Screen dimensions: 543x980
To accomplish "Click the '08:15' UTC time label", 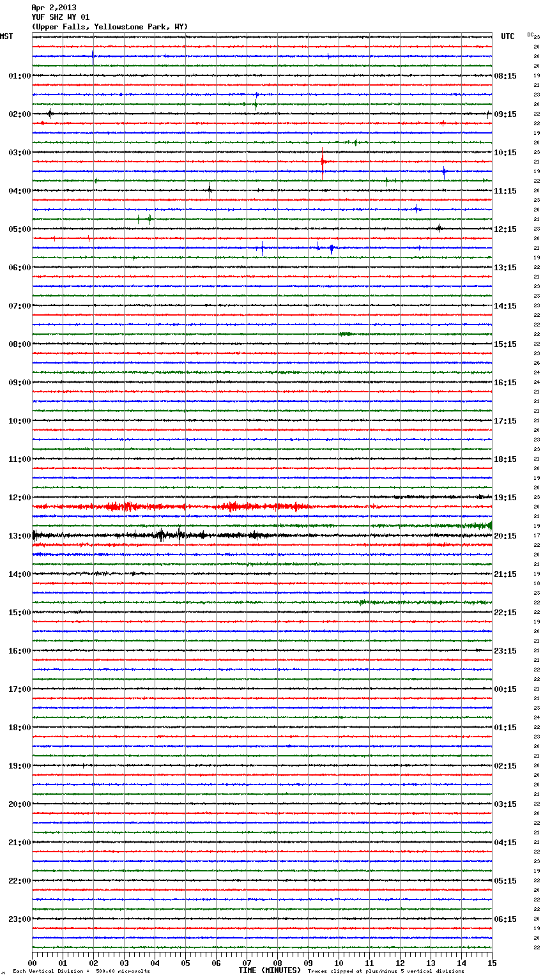I will (505, 76).
